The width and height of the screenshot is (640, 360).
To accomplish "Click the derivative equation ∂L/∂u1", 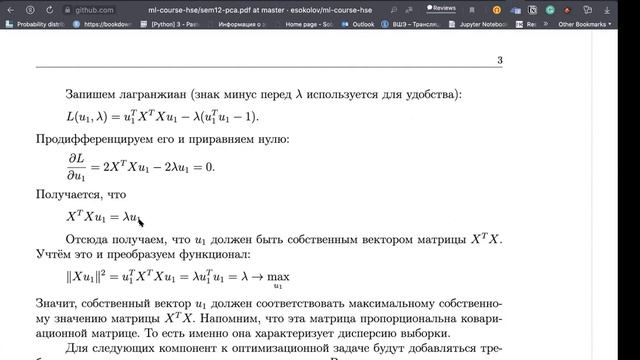I will coord(140,167).
